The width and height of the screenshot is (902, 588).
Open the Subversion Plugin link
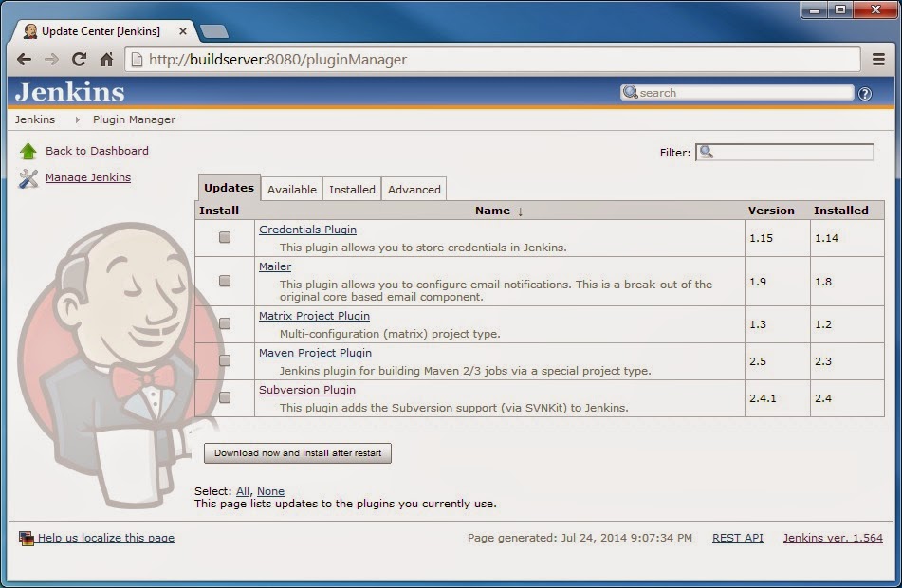click(x=307, y=390)
